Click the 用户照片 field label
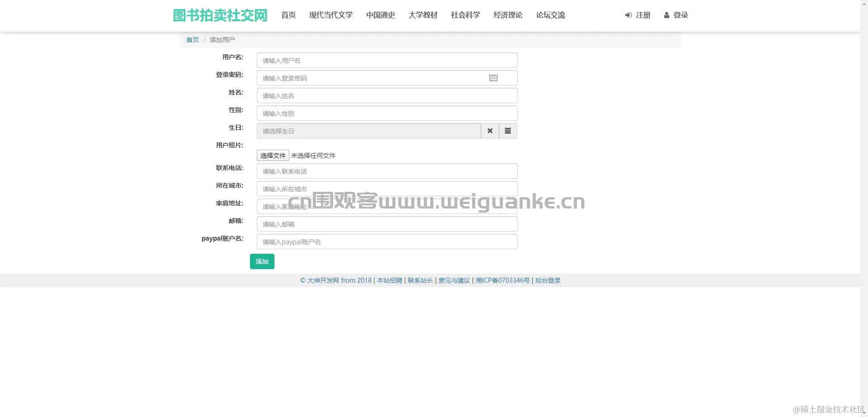 point(230,145)
